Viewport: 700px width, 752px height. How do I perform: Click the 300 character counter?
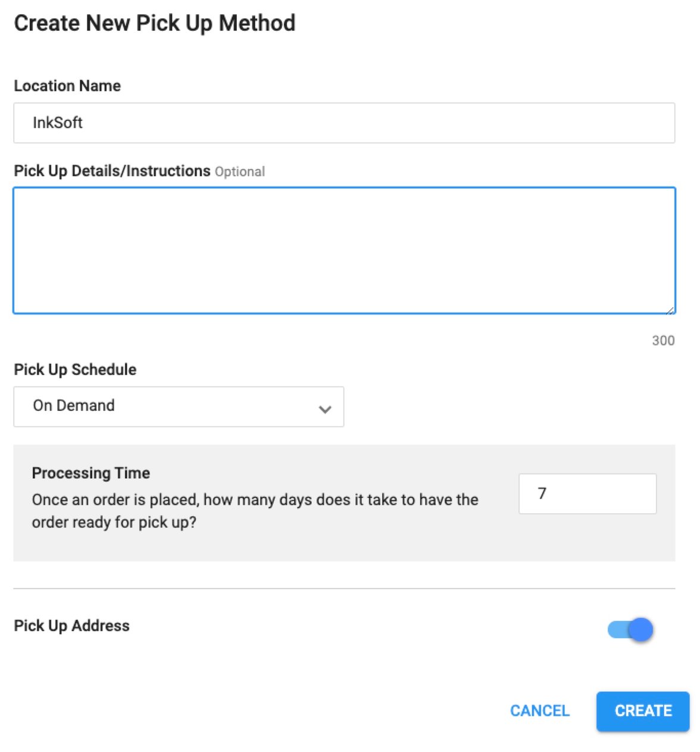(663, 341)
